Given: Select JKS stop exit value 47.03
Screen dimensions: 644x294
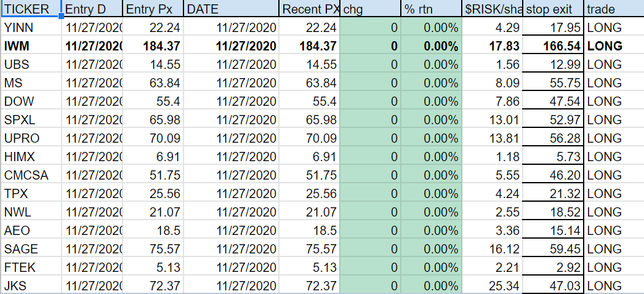Looking at the screenshot, I should tap(553, 285).
